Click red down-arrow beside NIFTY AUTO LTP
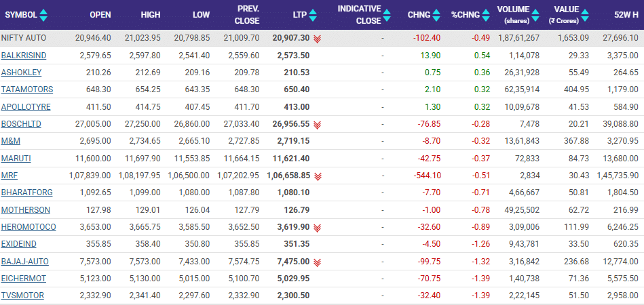This screenshot has height=305, width=644. pyautogui.click(x=317, y=39)
